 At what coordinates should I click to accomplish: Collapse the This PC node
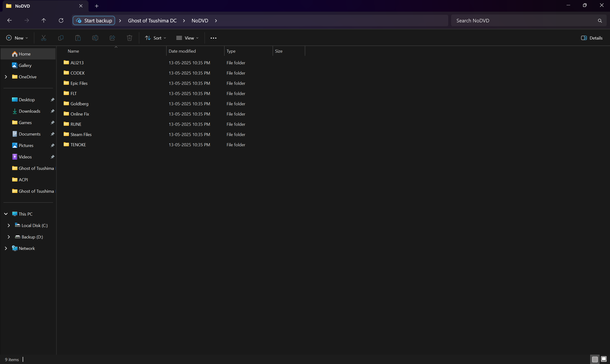pos(6,214)
